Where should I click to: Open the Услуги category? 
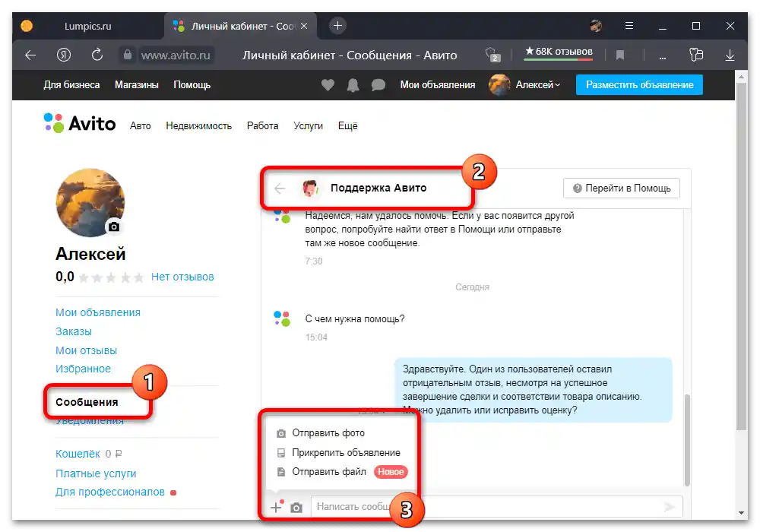click(x=308, y=126)
